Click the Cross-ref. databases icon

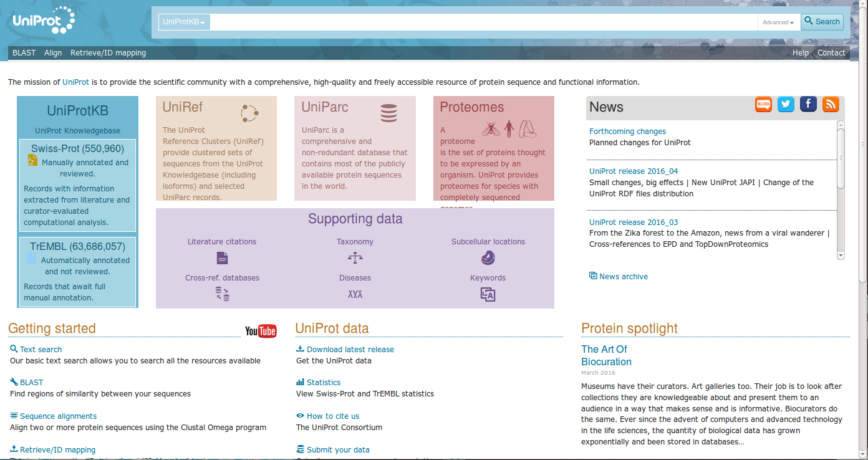[x=222, y=294]
